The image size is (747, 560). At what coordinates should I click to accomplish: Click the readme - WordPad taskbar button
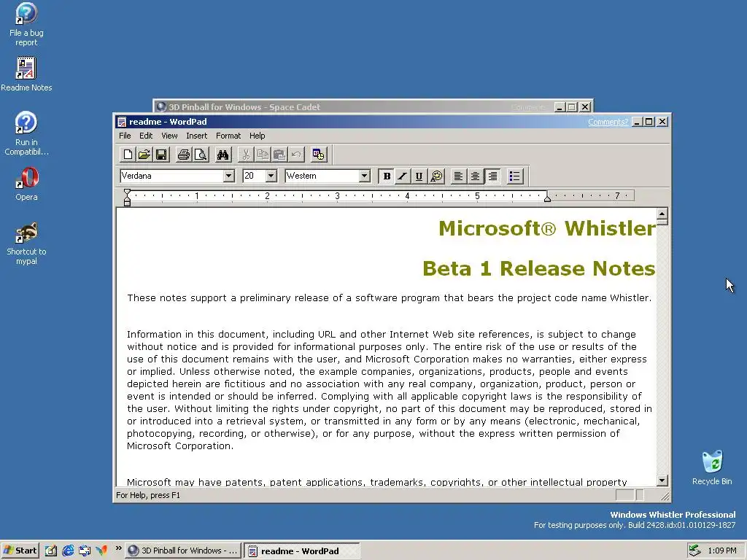(x=302, y=551)
